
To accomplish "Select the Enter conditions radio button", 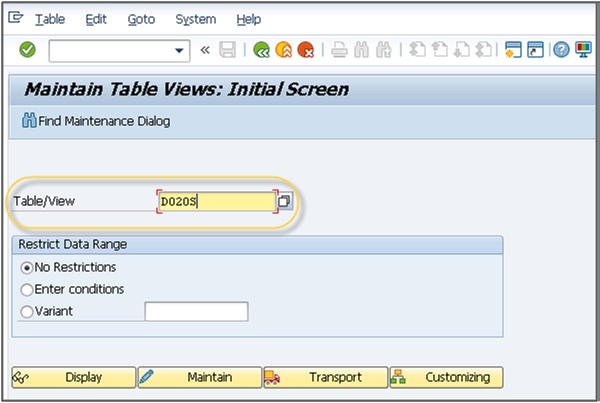I will tap(27, 289).
